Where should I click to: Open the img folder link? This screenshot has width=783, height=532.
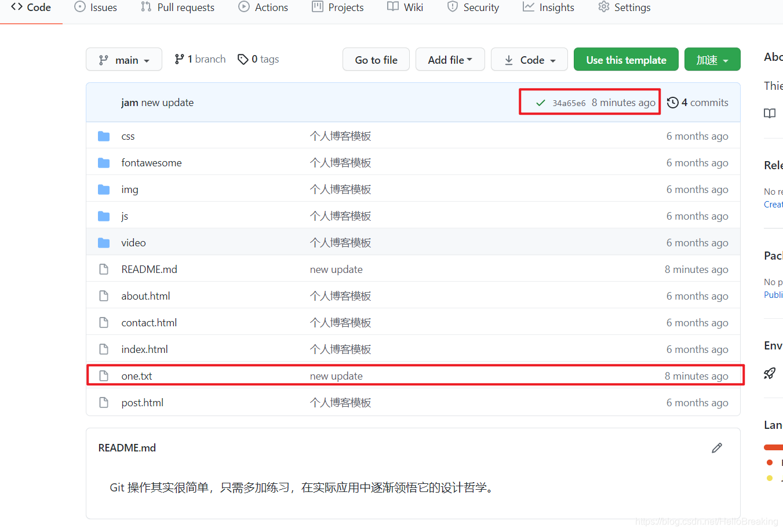tap(130, 190)
